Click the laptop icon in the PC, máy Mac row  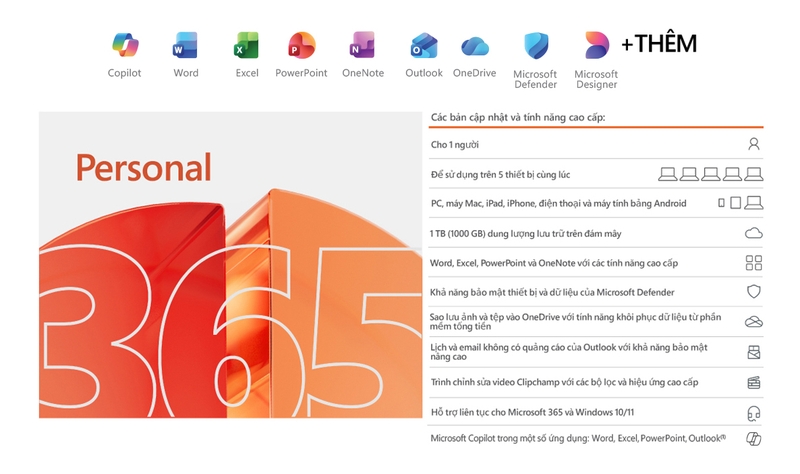point(754,203)
